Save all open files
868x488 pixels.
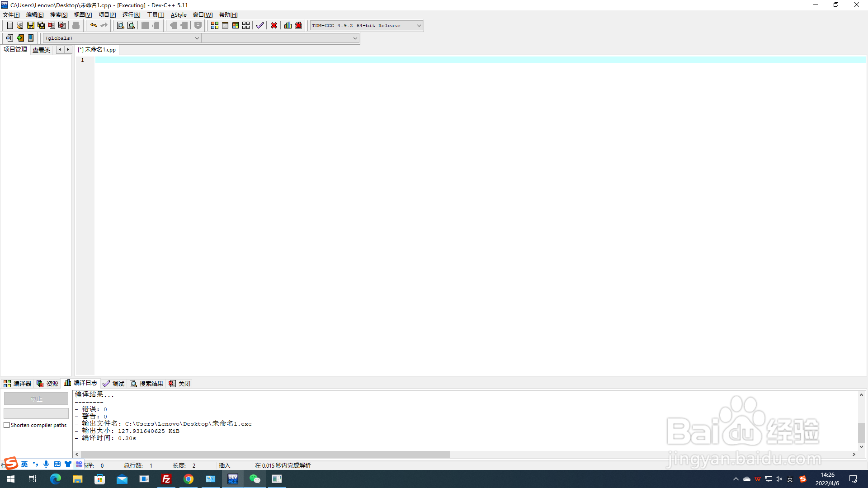pos(41,25)
